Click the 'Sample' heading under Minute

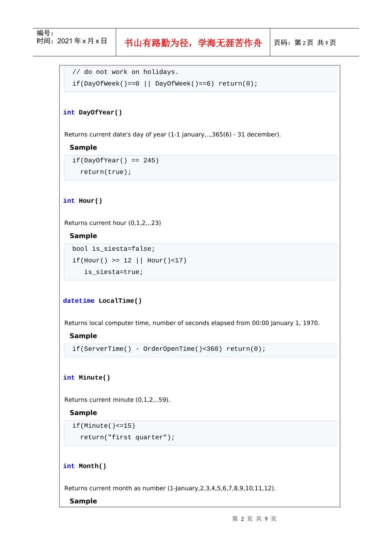pos(83,413)
